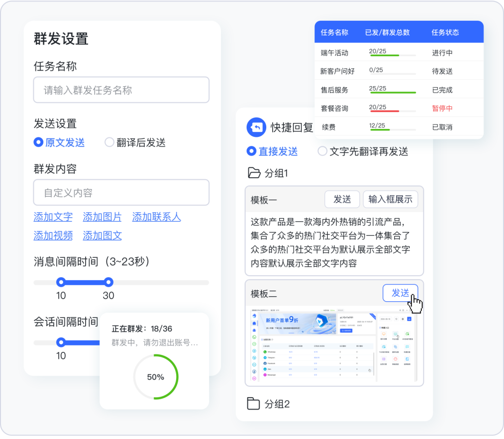Click the 任务名称 column header
Viewport: 504px width, 439px height.
pos(335,32)
